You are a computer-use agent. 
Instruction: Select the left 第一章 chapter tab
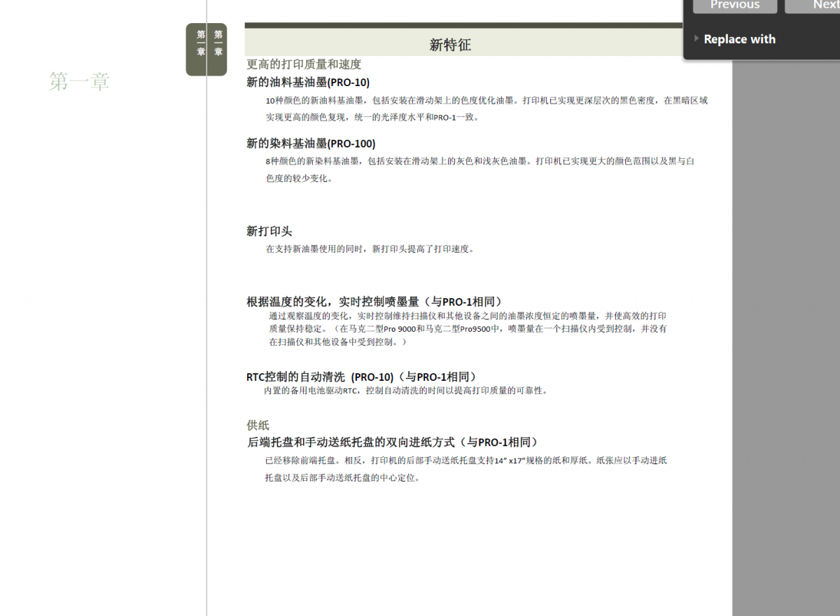pyautogui.click(x=201, y=43)
